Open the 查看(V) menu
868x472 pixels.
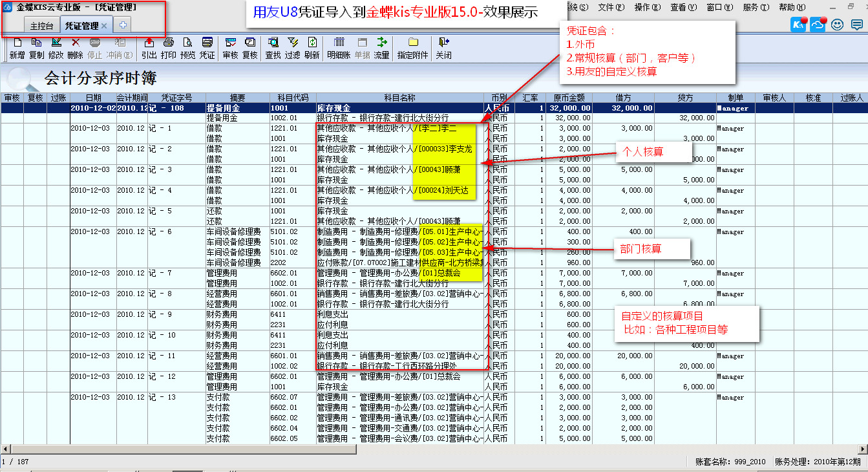pyautogui.click(x=684, y=7)
